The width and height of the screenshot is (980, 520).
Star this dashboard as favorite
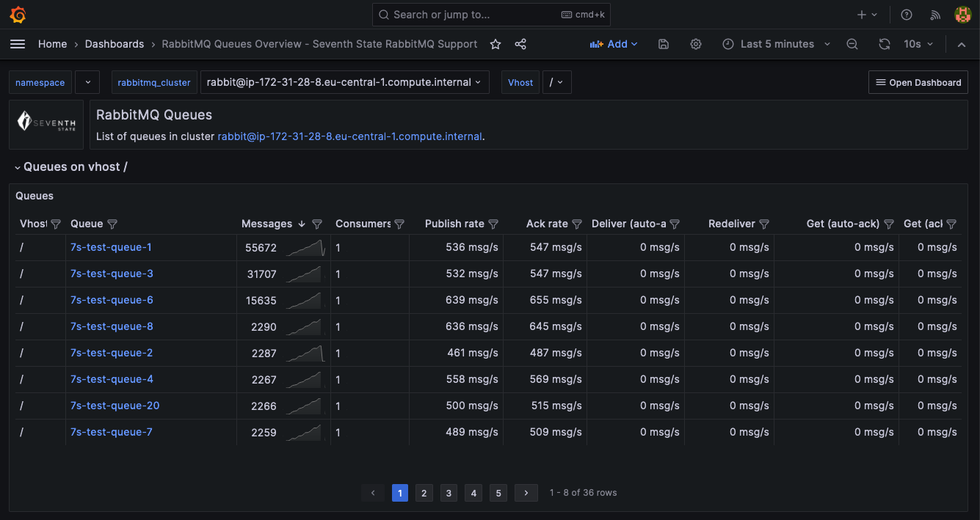coord(496,44)
